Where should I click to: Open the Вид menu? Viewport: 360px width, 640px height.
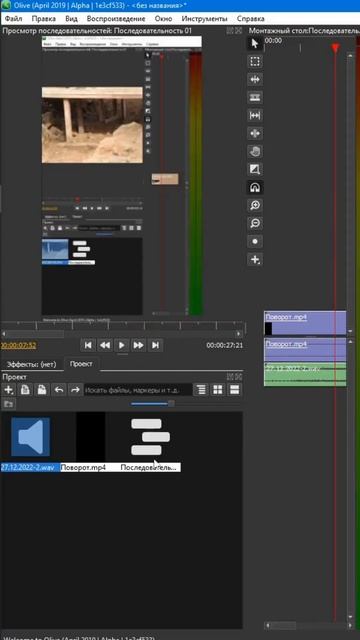(71, 19)
